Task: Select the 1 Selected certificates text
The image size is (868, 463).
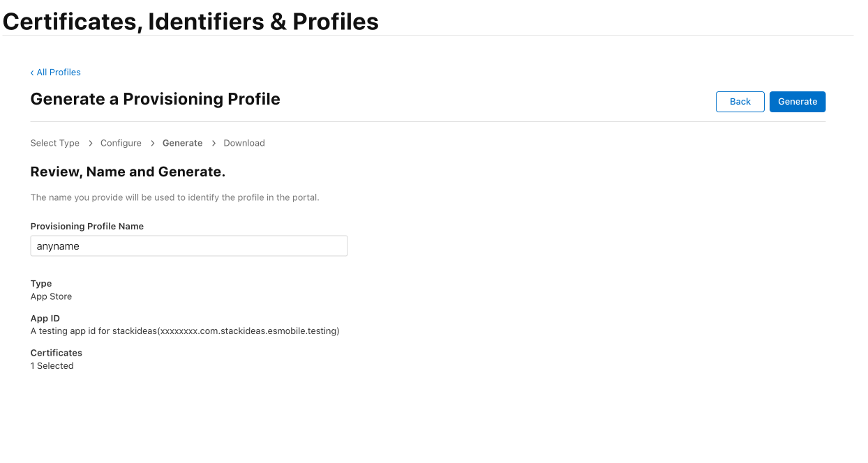Action: tap(52, 365)
